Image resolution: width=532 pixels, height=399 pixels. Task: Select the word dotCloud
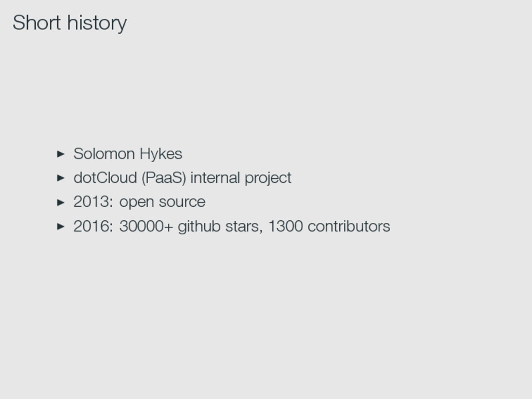[105, 178]
